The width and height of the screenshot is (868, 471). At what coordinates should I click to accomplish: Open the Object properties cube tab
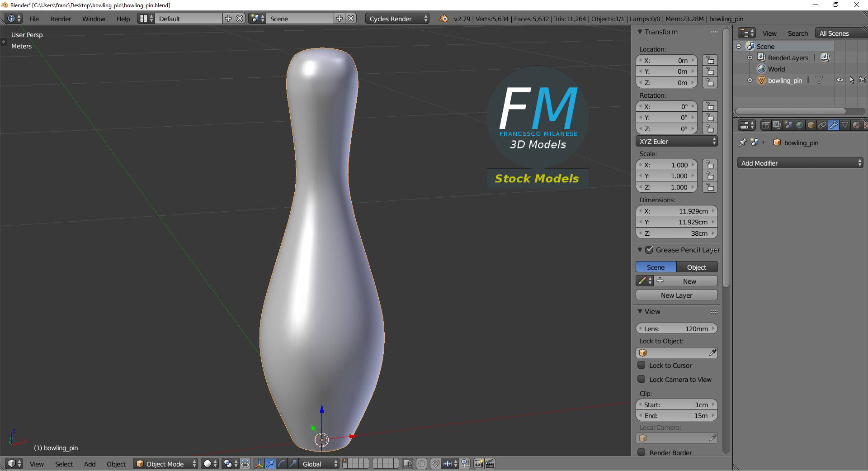coord(811,125)
